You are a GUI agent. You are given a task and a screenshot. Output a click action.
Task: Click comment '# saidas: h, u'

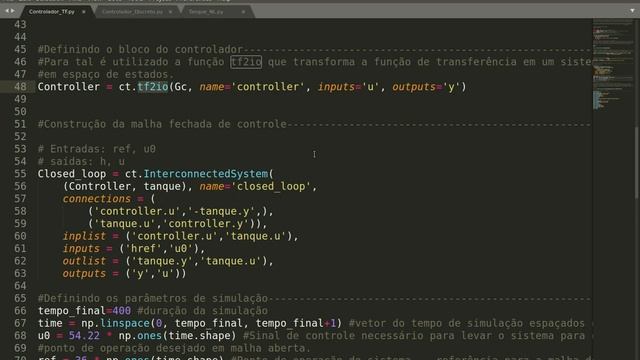click(81, 162)
